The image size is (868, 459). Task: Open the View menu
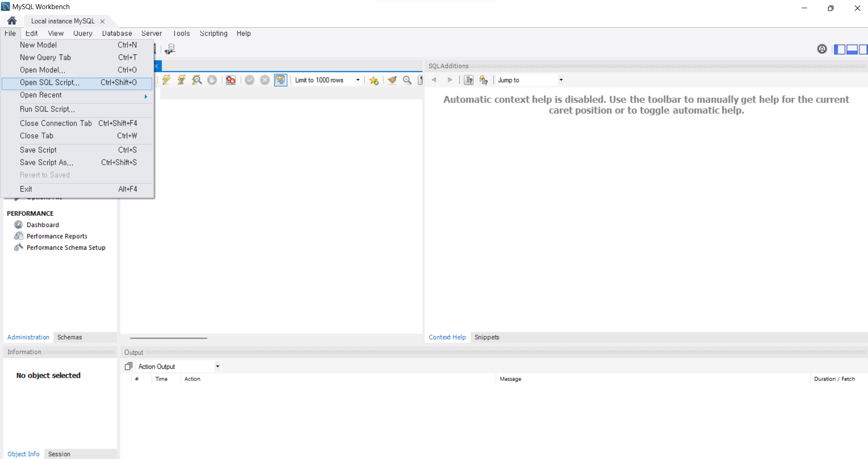pos(56,33)
